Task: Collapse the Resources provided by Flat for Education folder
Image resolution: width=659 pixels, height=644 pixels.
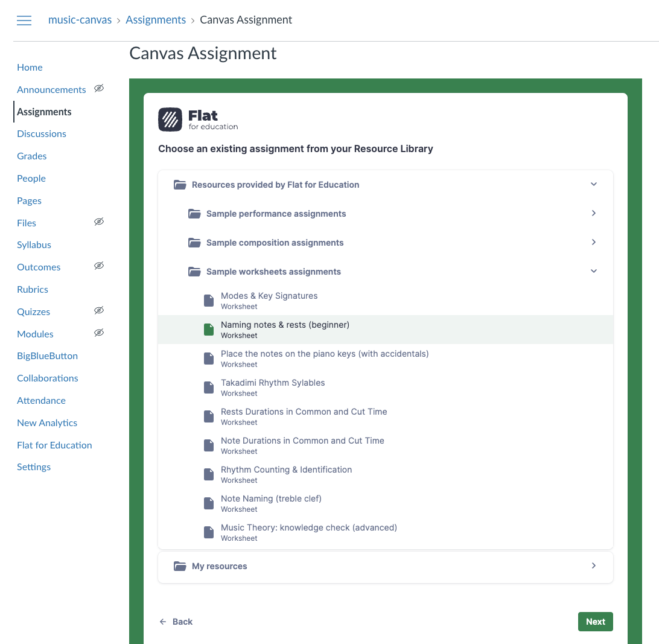Action: click(594, 184)
